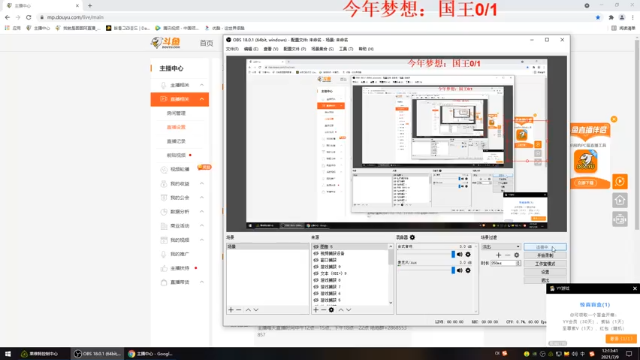This screenshot has width=640, height=360.
Task: Toggle visibility of the 显示捕获 9 source
Action: coord(316,267)
